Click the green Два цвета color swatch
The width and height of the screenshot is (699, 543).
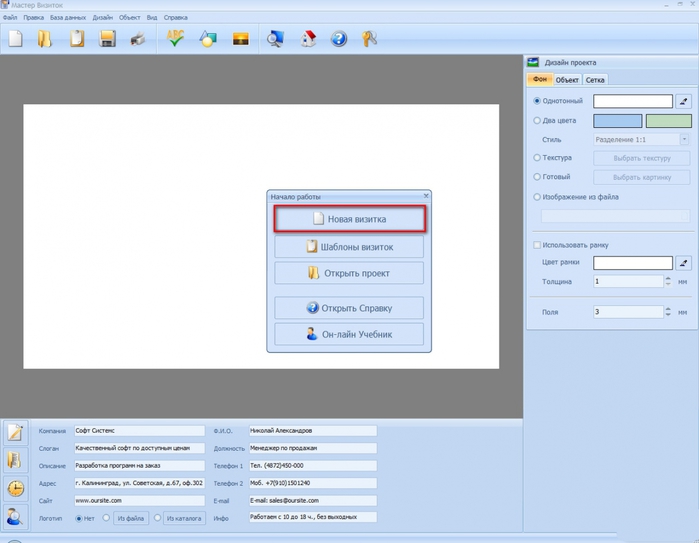(x=669, y=120)
